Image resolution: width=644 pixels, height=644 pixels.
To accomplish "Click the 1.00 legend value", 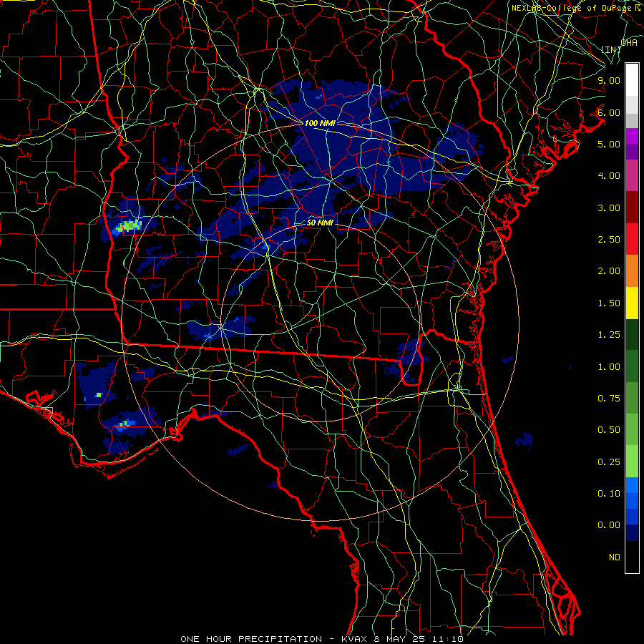I will coord(609,367).
